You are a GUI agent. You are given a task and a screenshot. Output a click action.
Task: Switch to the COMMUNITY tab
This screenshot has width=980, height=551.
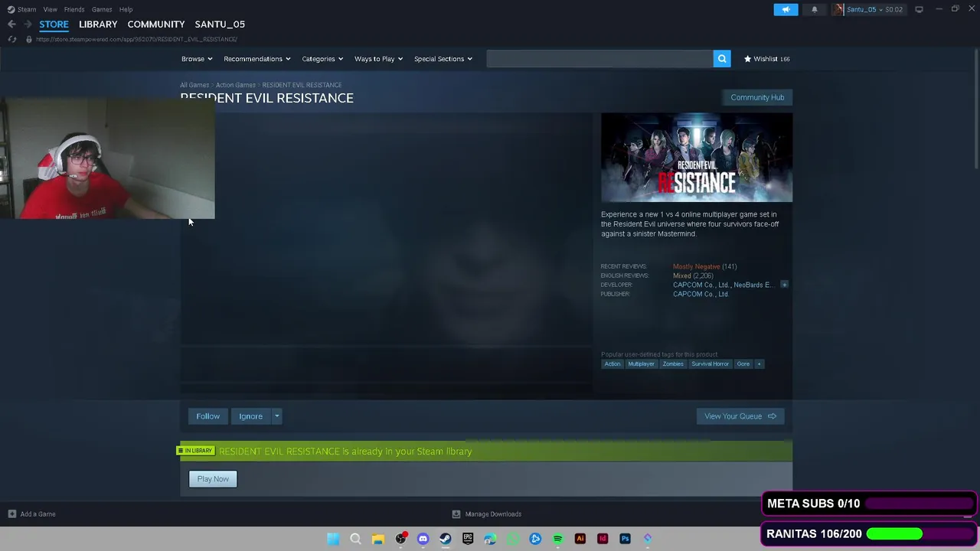coord(156,24)
